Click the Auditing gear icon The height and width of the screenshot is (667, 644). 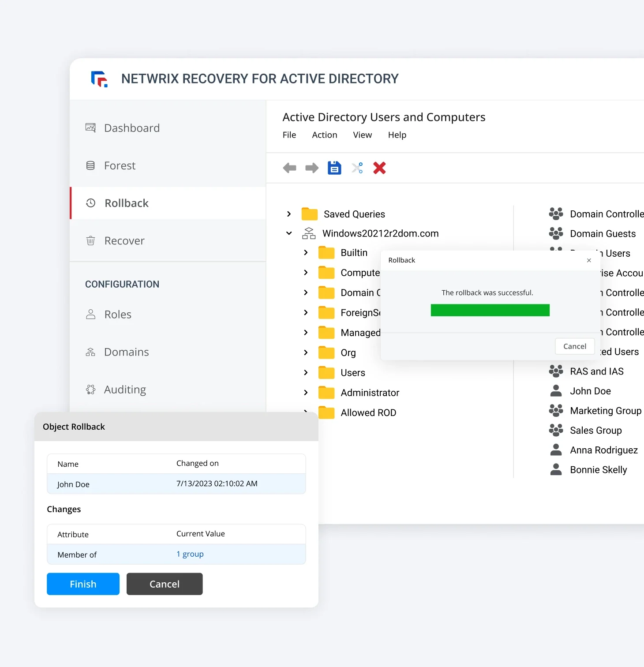point(90,390)
